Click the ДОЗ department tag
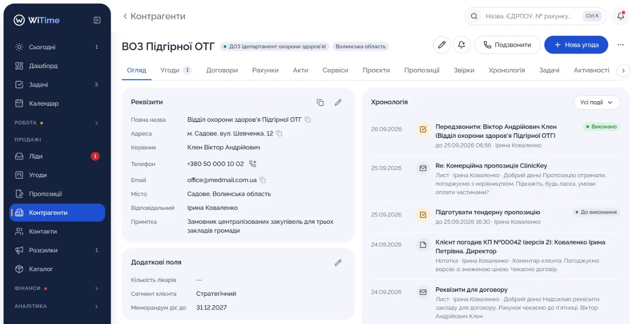 pyautogui.click(x=275, y=46)
